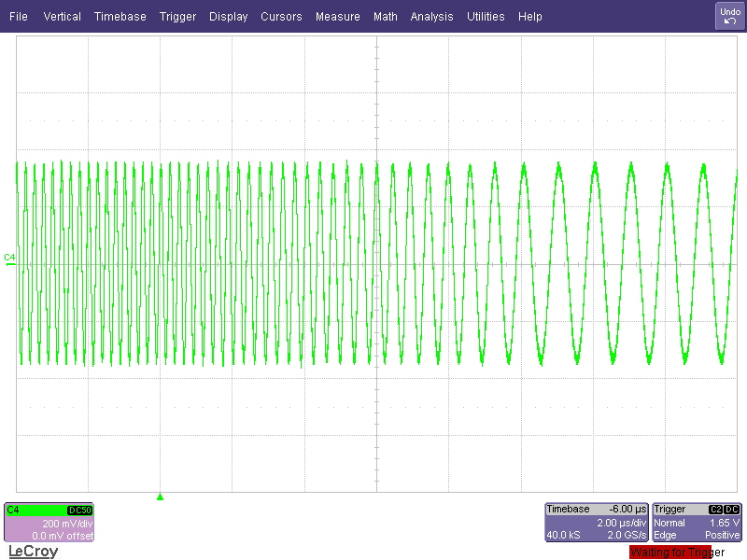Click the Edge trigger type text
Image resolution: width=747 pixels, height=560 pixels.
[665, 535]
